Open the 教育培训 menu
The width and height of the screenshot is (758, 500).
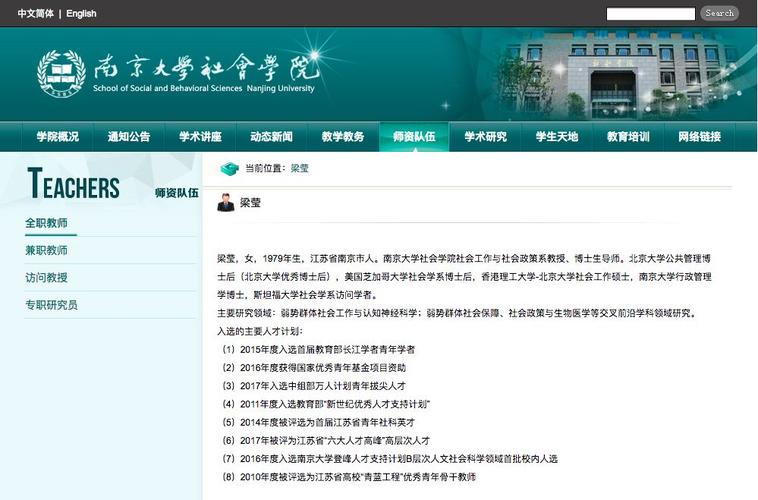coord(628,137)
